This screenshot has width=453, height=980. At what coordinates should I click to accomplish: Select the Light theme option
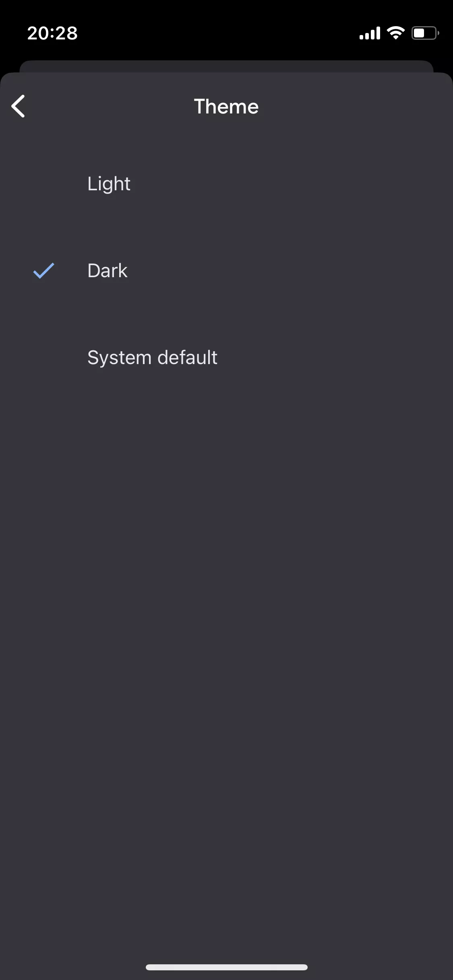[226, 184]
